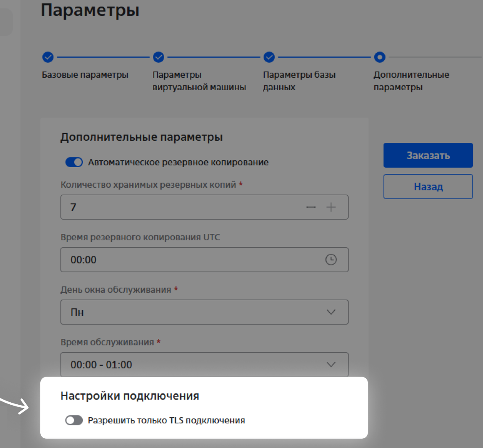
Task: Expand Время обслуживания dropdown
Action: tap(204, 364)
